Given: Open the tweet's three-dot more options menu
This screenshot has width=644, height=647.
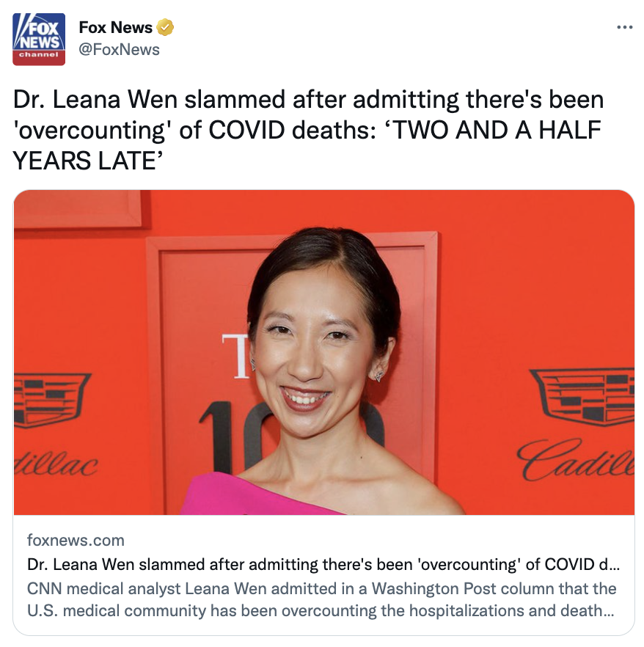Looking at the screenshot, I should pyautogui.click(x=624, y=28).
